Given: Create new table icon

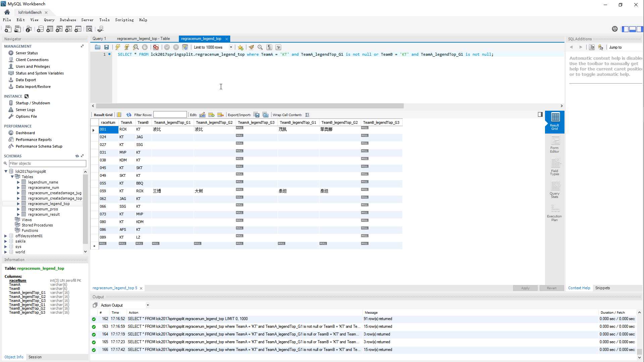Looking at the screenshot, I should 50,29.
